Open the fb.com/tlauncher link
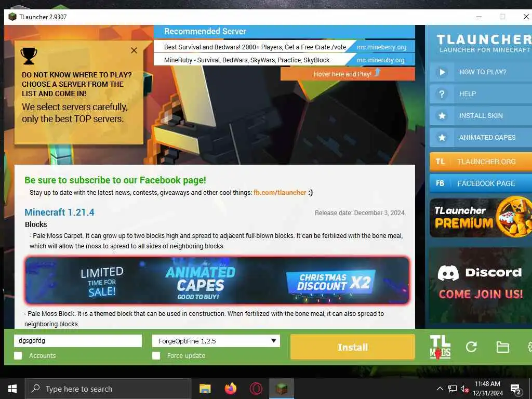The width and height of the screenshot is (532, 399). tap(280, 192)
